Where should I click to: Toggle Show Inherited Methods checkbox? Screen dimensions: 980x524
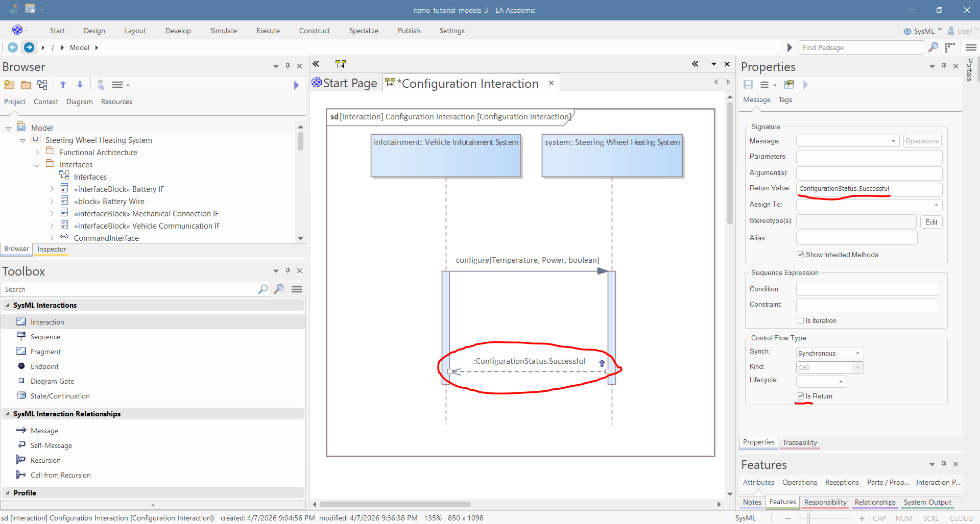tap(800, 255)
